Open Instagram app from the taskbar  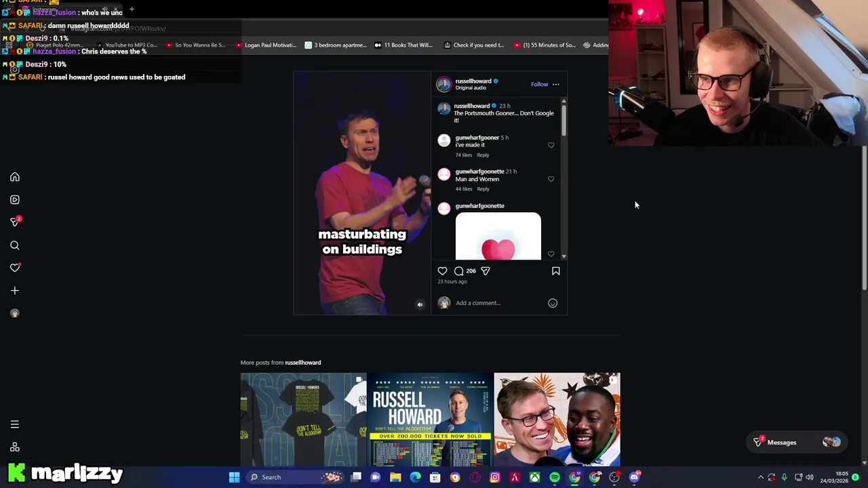pos(495,477)
